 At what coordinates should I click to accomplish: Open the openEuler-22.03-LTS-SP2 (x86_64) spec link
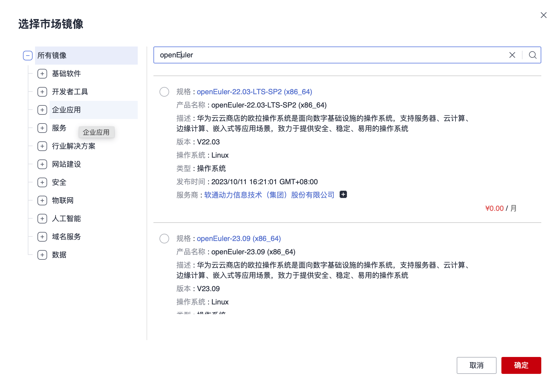point(254,92)
